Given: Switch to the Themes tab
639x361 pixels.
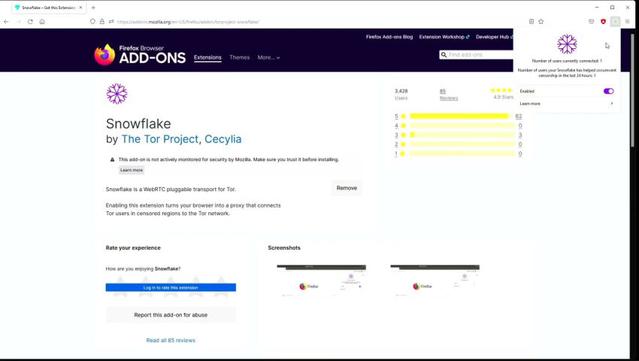Looking at the screenshot, I should point(240,57).
